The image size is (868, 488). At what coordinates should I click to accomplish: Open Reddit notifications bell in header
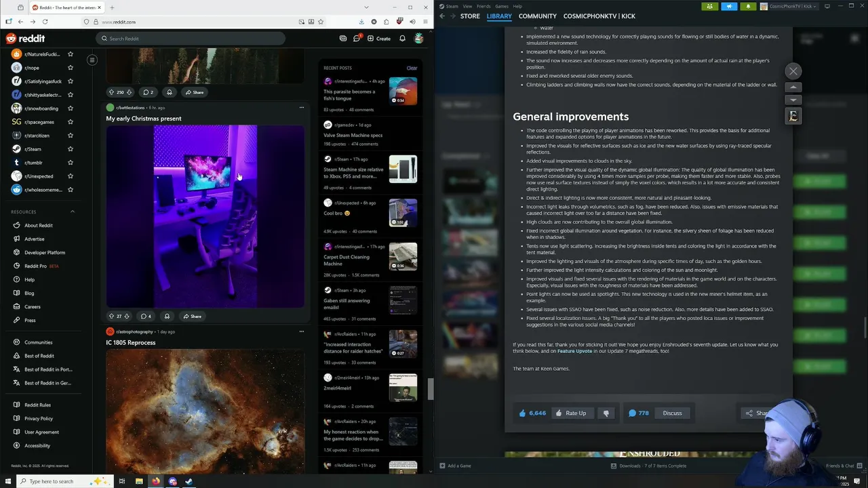(x=402, y=39)
